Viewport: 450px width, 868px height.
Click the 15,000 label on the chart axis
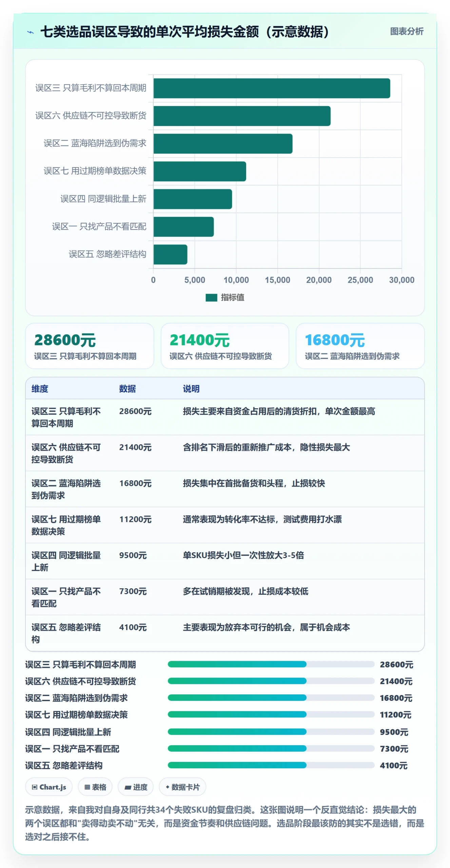tap(277, 280)
